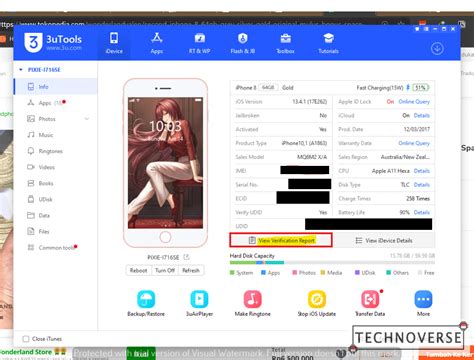This screenshot has width=474, height=360.
Task: Click the iPhone10,1 (A1863) product type
Action: coord(304,143)
